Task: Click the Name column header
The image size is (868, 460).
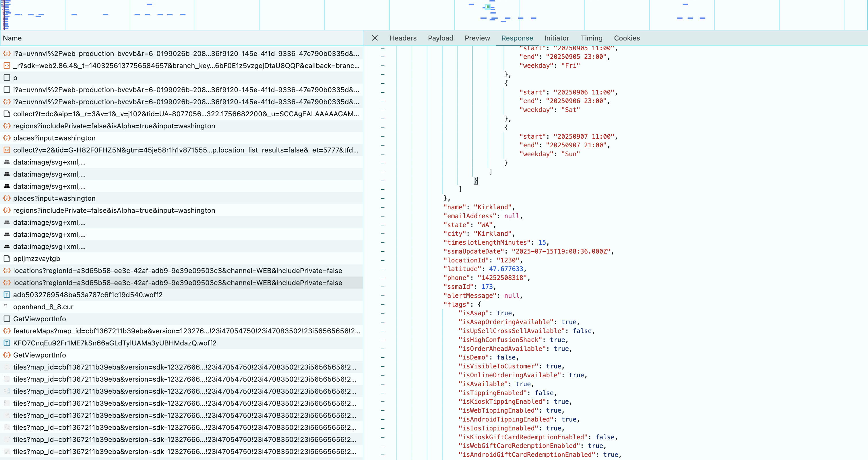Action: coord(12,38)
